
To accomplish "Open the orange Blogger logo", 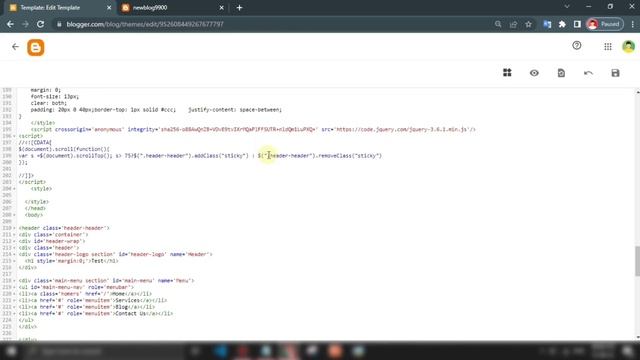I will tap(36, 48).
